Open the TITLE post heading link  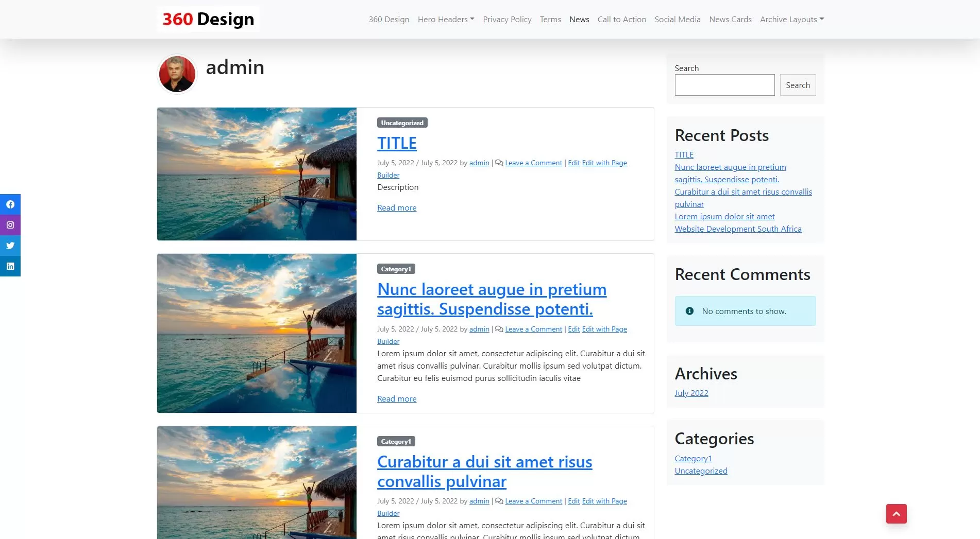[x=397, y=143]
